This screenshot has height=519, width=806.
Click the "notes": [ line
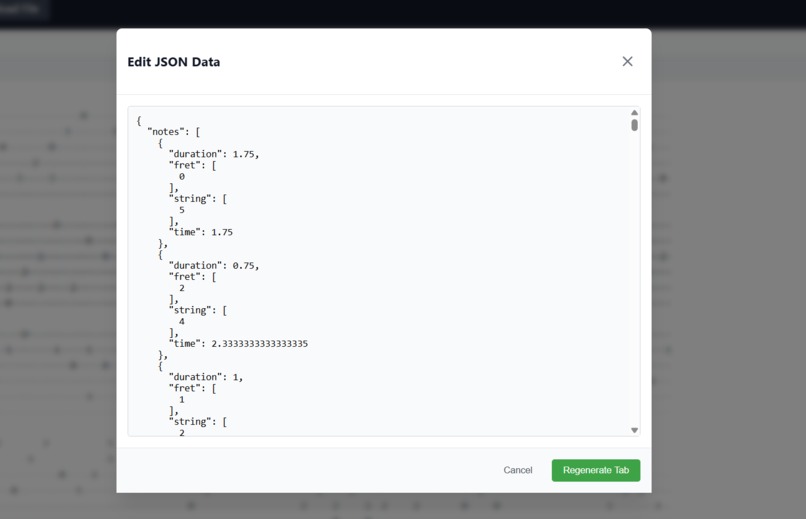(174, 132)
